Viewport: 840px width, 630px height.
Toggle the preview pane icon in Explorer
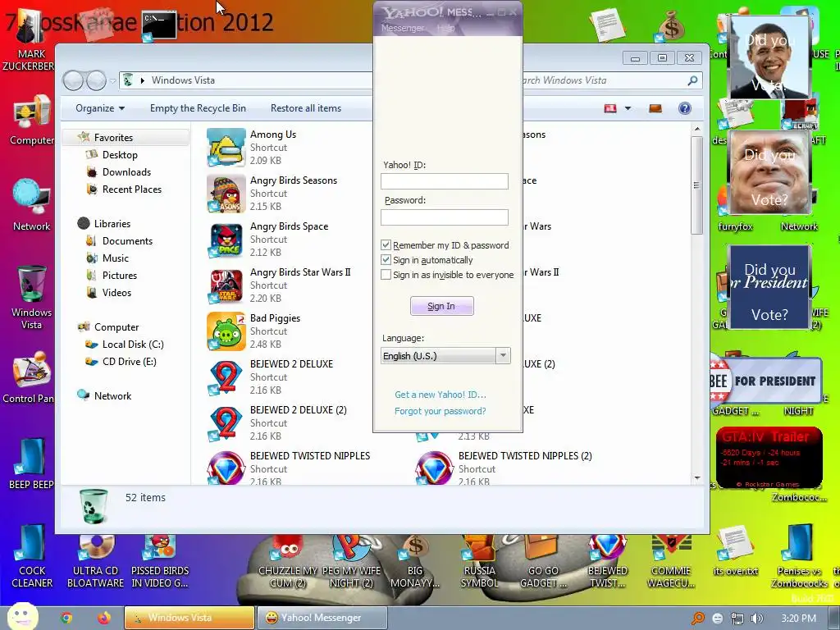655,108
